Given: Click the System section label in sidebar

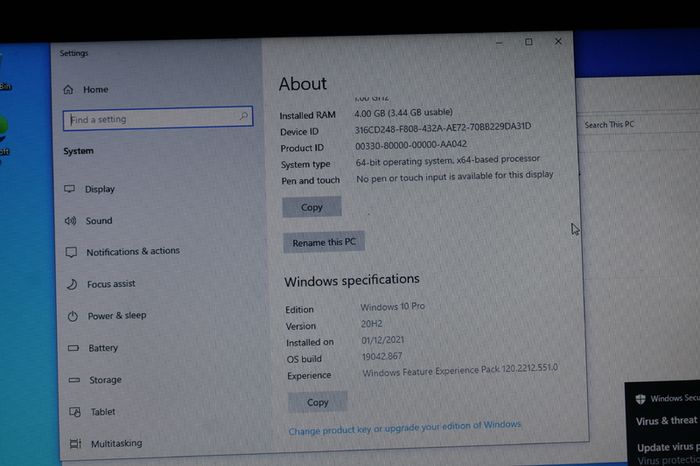Looking at the screenshot, I should [x=79, y=151].
